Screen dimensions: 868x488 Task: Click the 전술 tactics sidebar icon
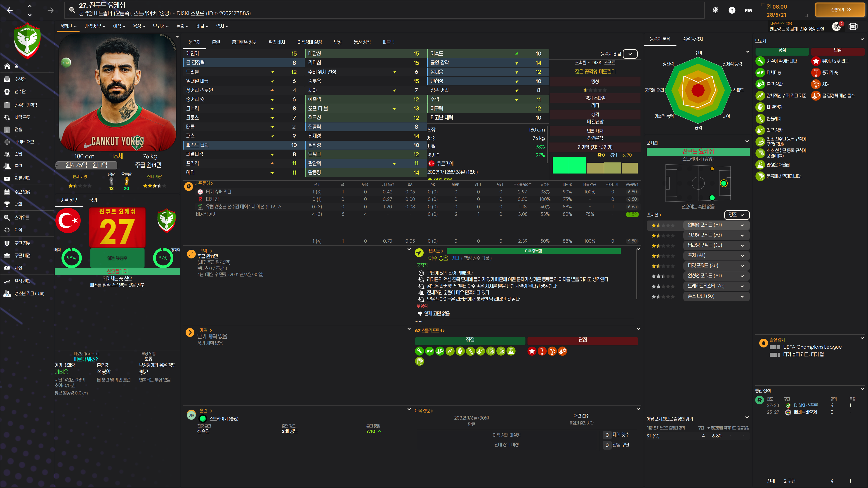tap(7, 130)
